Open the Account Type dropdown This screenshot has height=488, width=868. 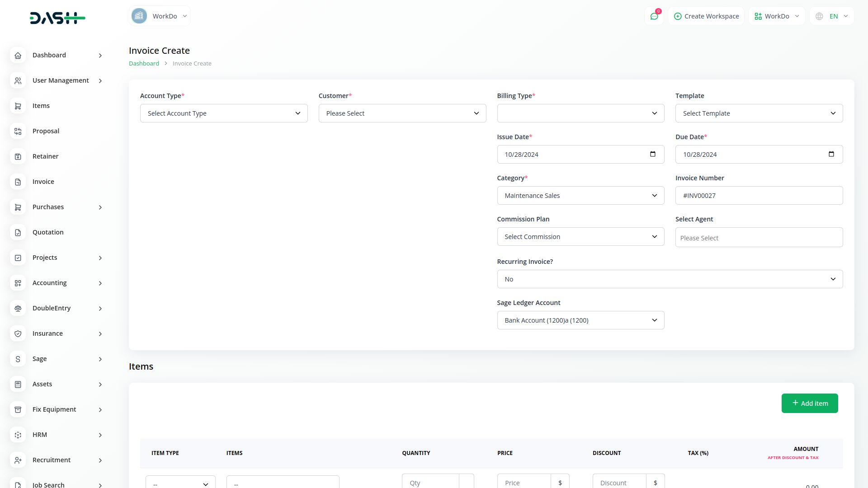pyautogui.click(x=224, y=113)
